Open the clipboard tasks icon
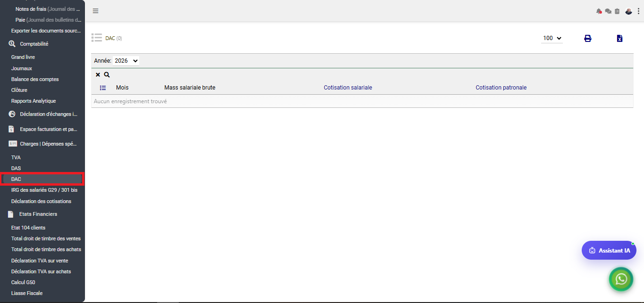644x303 pixels. (617, 11)
